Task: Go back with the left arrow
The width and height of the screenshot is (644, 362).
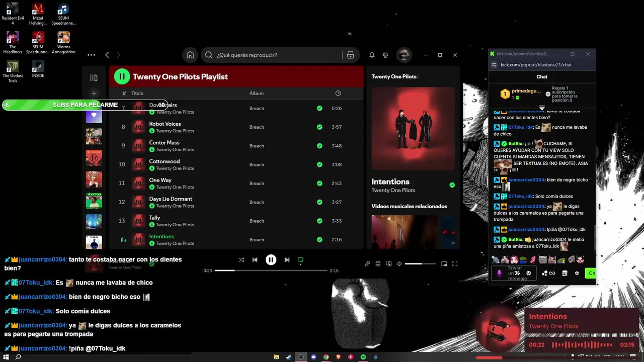Action: click(x=107, y=55)
